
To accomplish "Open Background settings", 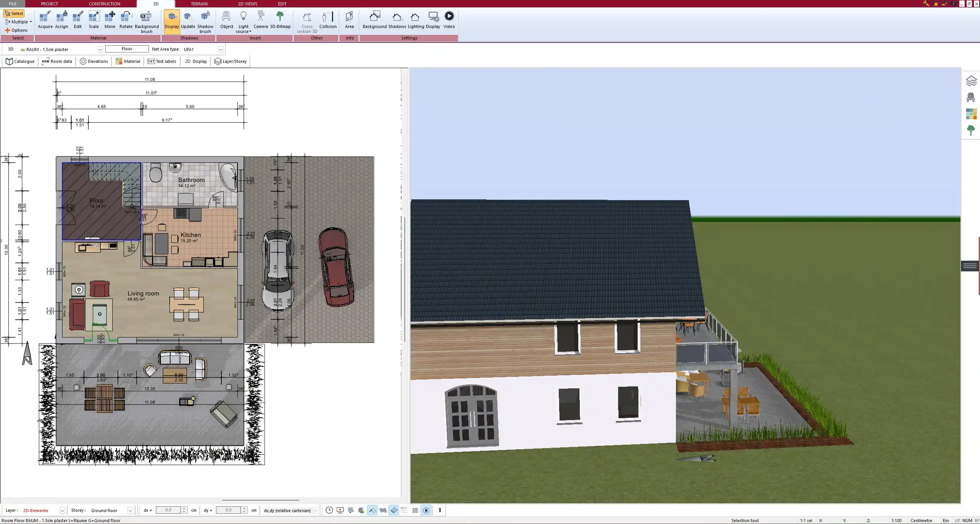I will tap(375, 20).
